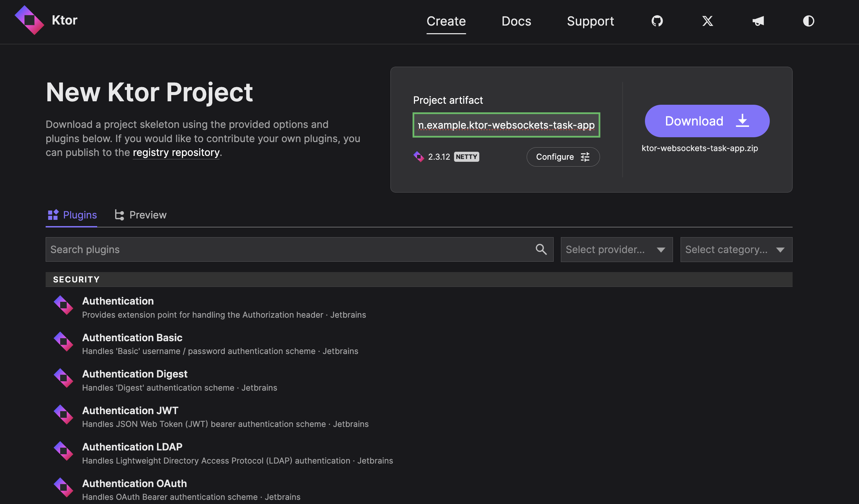Open the GitHub icon link
The image size is (859, 504).
click(657, 21)
